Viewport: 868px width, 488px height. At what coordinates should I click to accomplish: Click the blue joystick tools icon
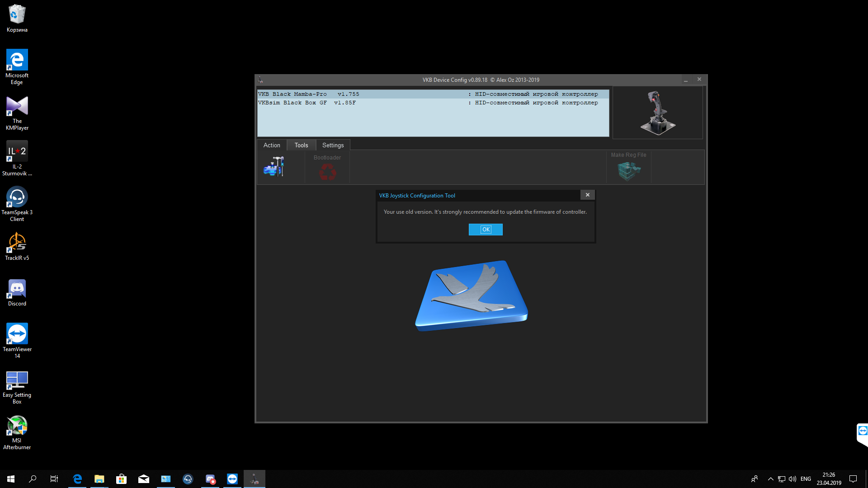tap(274, 166)
